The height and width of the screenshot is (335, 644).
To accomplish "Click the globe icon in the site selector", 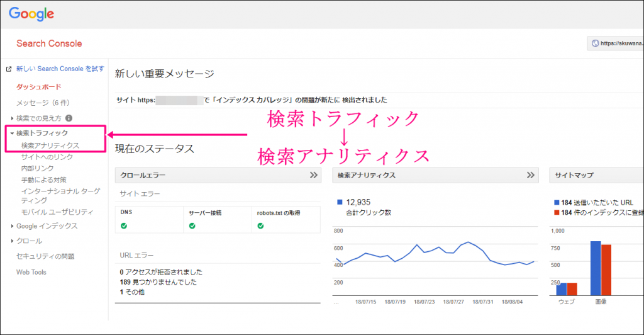I will (x=595, y=43).
